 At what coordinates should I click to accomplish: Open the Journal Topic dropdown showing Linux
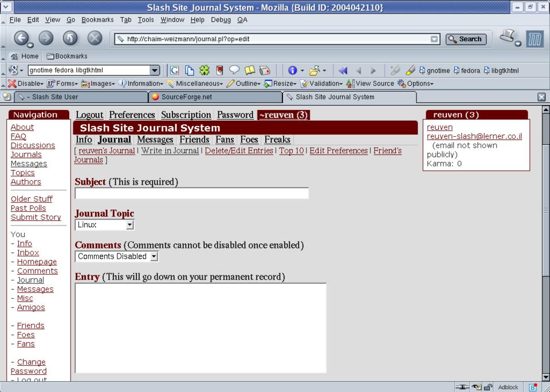(x=104, y=225)
